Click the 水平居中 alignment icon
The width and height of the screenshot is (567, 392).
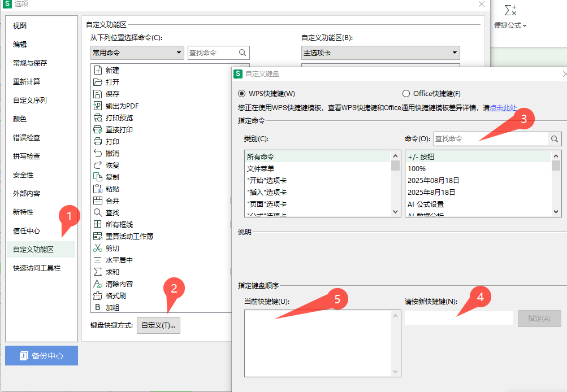click(98, 260)
